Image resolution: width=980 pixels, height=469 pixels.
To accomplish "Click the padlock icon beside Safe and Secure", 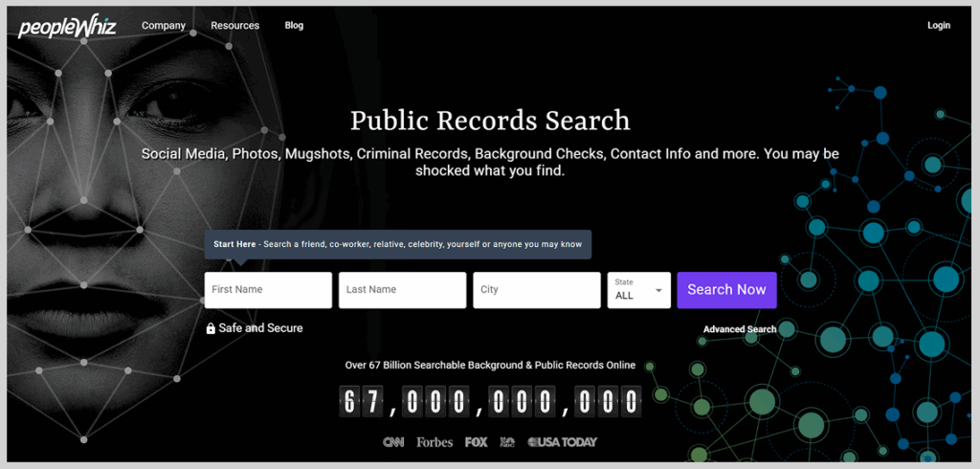I will pyautogui.click(x=211, y=328).
